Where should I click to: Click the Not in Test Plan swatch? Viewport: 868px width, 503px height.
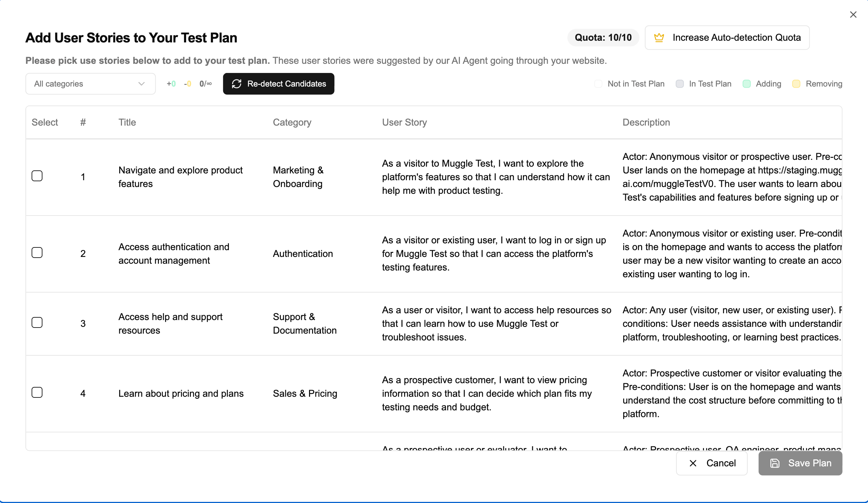pyautogui.click(x=598, y=83)
